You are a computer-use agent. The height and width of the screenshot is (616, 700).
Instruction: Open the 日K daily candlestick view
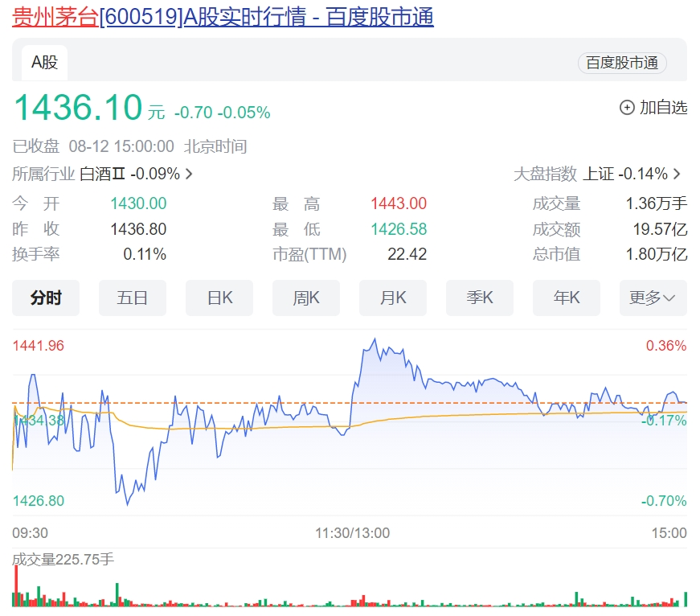tap(219, 298)
